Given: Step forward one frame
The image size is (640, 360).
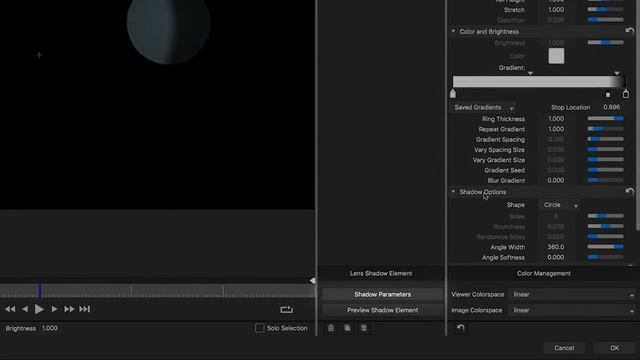Looking at the screenshot, I should (x=54, y=309).
